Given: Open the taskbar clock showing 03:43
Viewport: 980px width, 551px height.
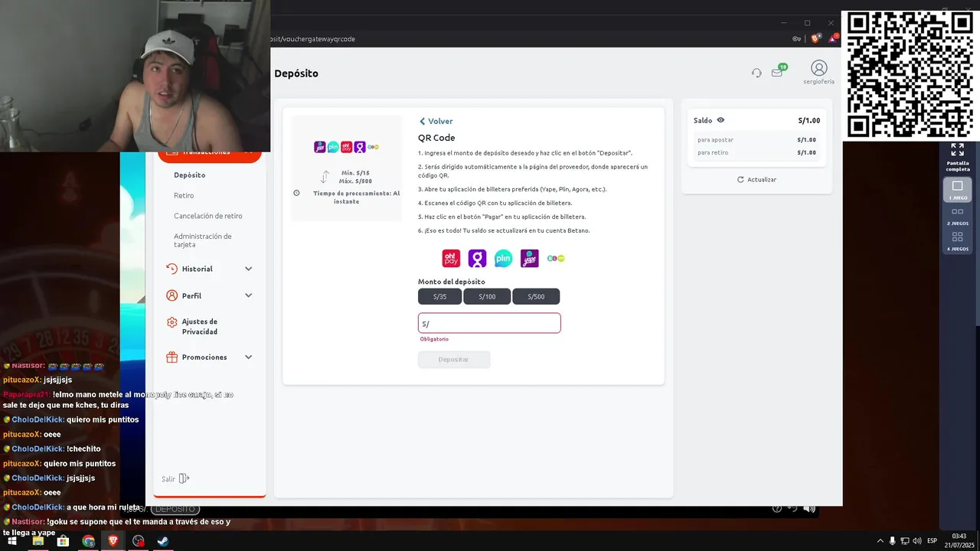Looking at the screenshot, I should tap(959, 540).
